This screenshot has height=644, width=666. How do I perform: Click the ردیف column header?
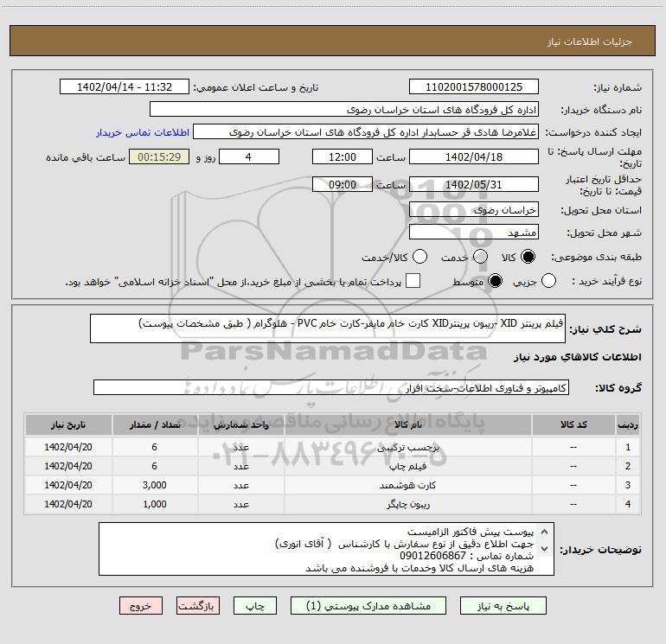628,425
